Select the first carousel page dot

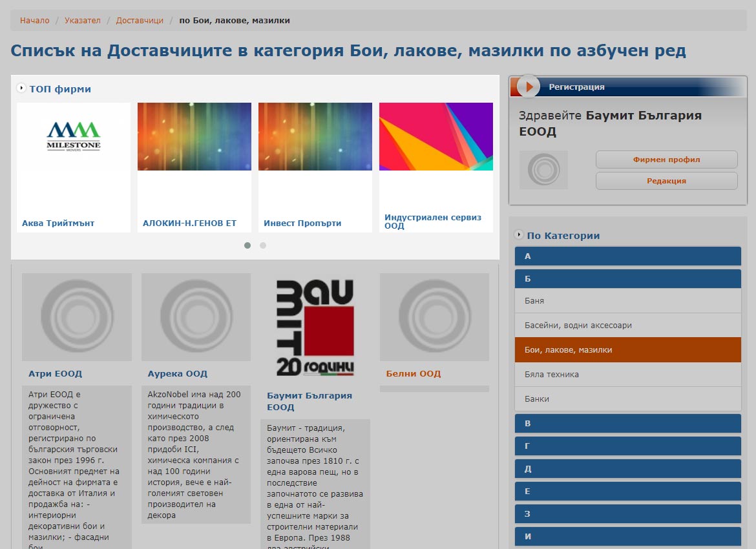point(247,245)
